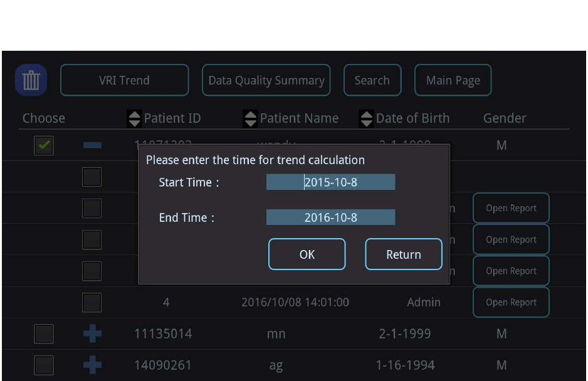The image size is (588, 381).
Task: Uncheck the green checked patient checkbox
Action: point(44,145)
